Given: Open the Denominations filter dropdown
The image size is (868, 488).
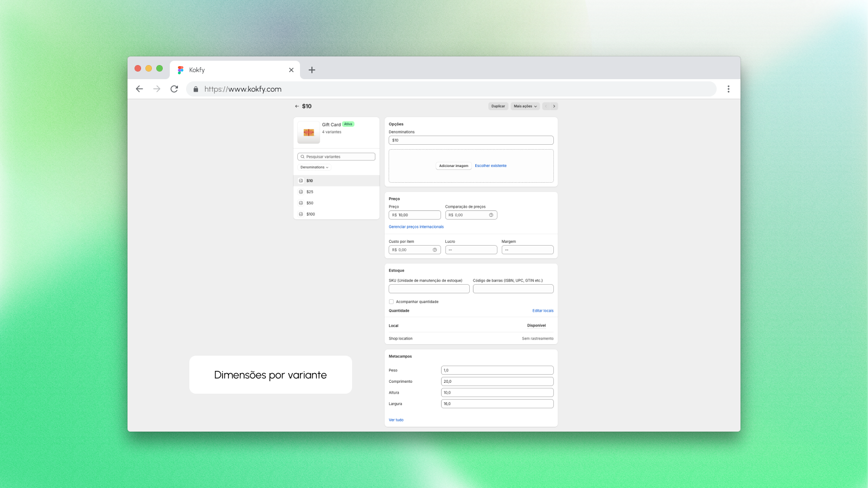Looking at the screenshot, I should point(314,167).
